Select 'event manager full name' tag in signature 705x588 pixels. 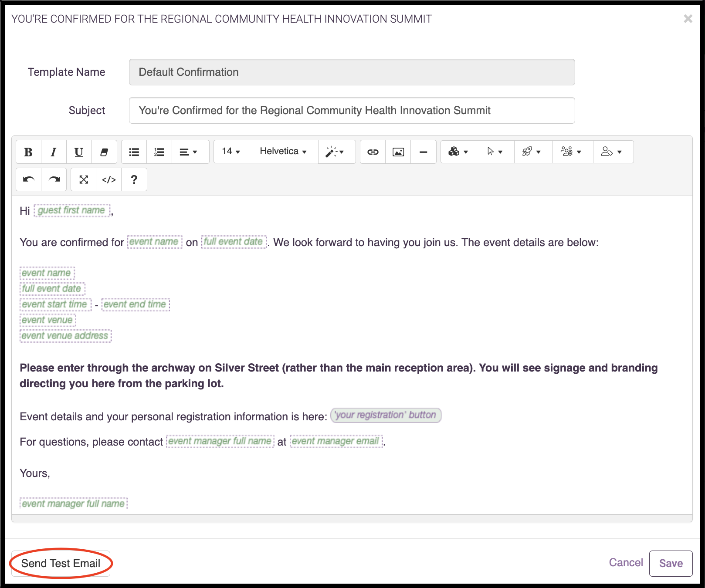click(x=73, y=504)
